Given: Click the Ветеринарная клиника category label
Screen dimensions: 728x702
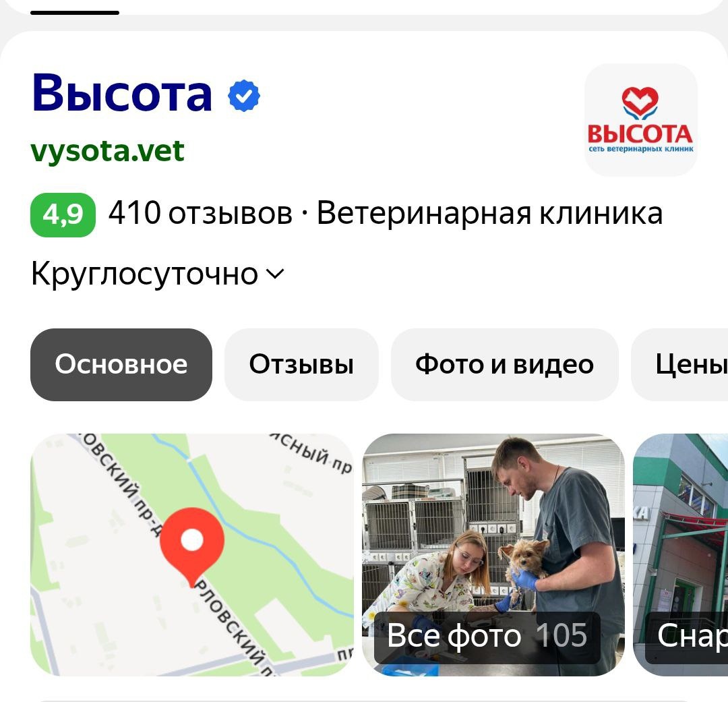Looking at the screenshot, I should click(489, 214).
